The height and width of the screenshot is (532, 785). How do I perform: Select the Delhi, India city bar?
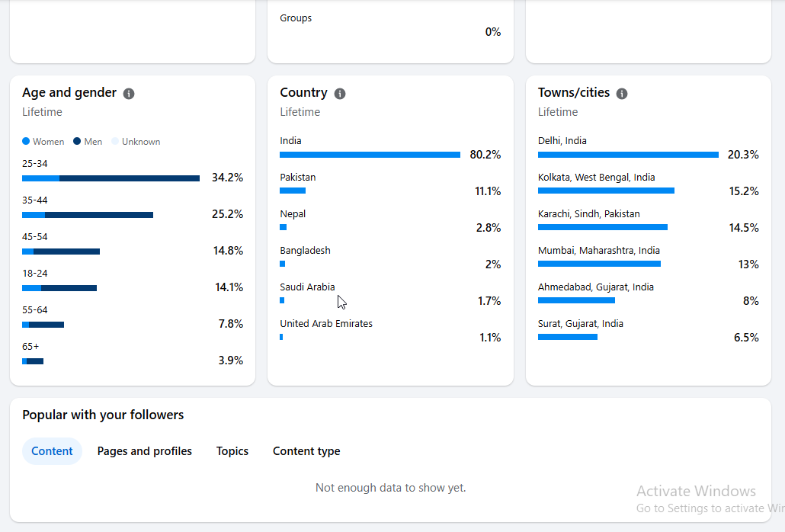[x=628, y=155]
